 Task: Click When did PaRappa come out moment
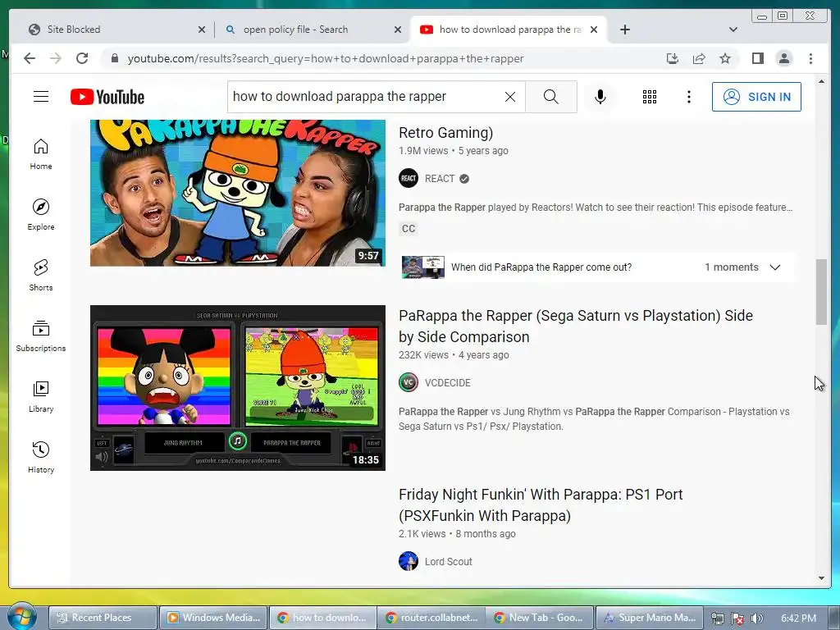pyautogui.click(x=541, y=267)
